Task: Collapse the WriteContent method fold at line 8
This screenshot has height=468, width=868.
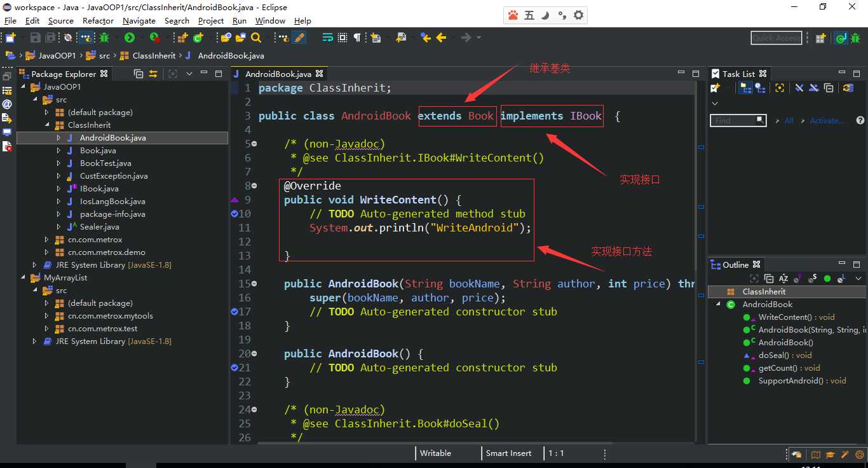Action: point(254,186)
